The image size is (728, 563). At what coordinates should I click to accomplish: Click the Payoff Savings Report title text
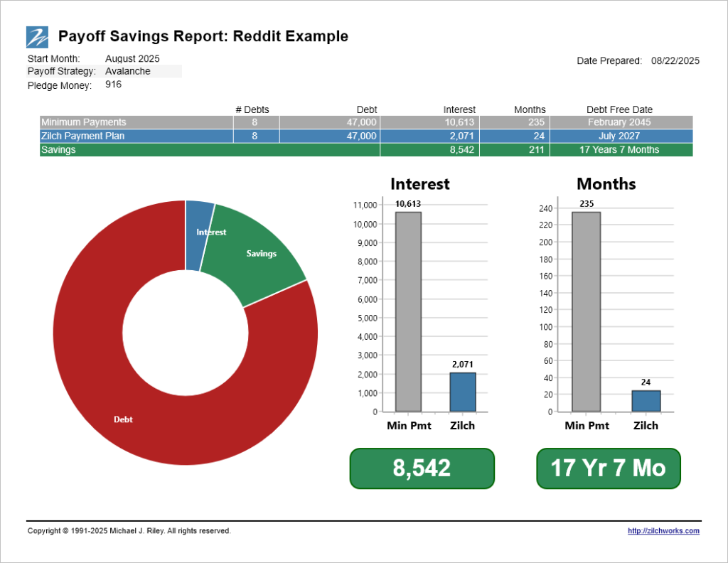tap(203, 36)
